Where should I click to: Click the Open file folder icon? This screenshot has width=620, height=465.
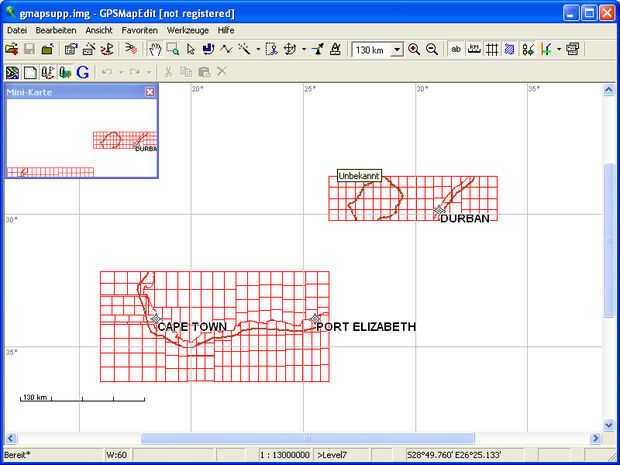point(11,49)
